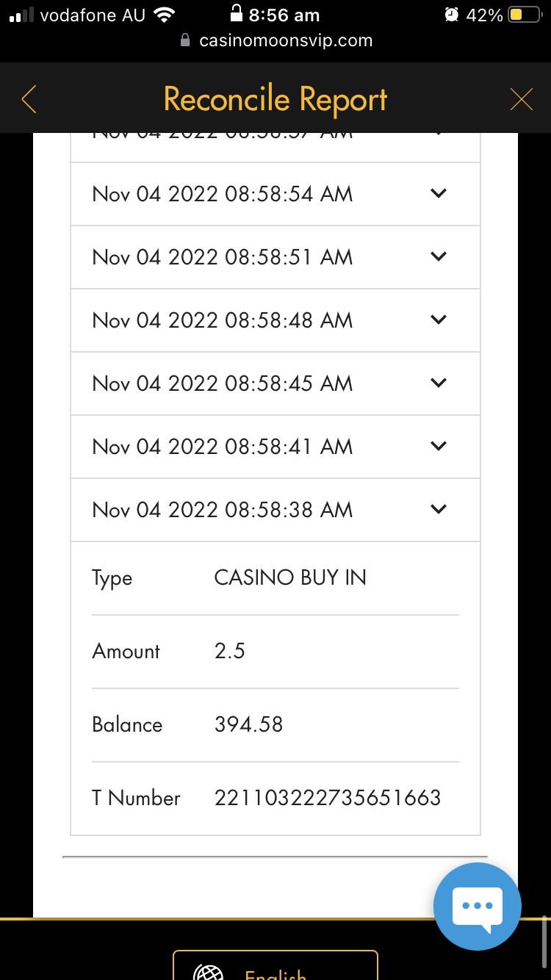Select the English language button
551x980 pixels.
[275, 970]
